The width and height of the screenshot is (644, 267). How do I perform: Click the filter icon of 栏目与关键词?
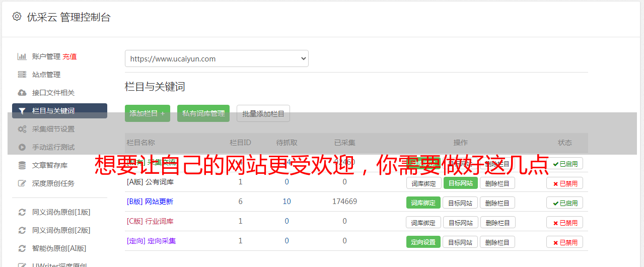pyautogui.click(x=22, y=111)
